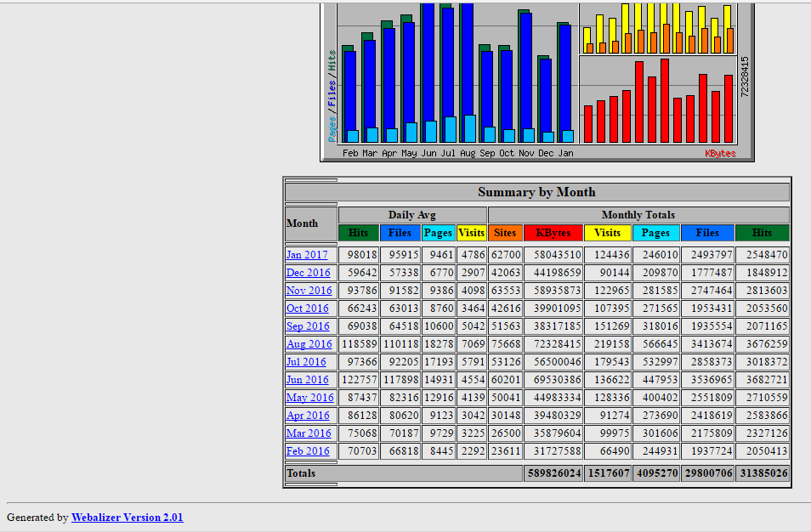Open the Dec 2016 monthly report

tap(308, 273)
